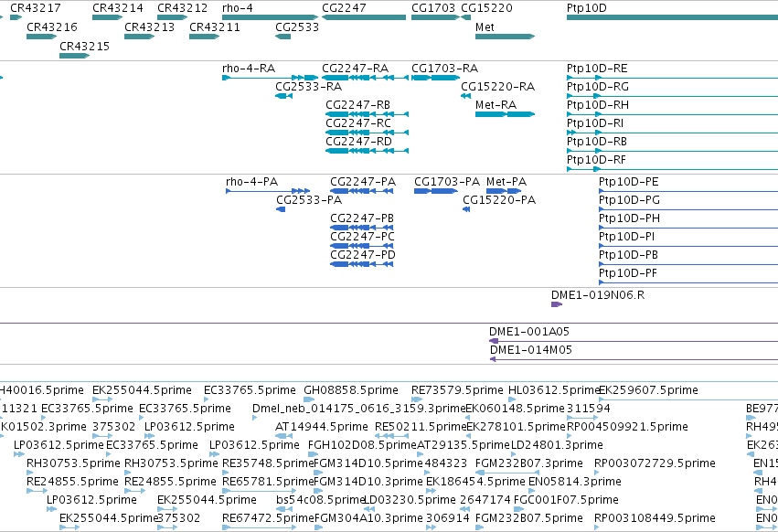Screen dimensions: 778x532
Task: Open the rho-4 gene label
Action: [x=238, y=8]
